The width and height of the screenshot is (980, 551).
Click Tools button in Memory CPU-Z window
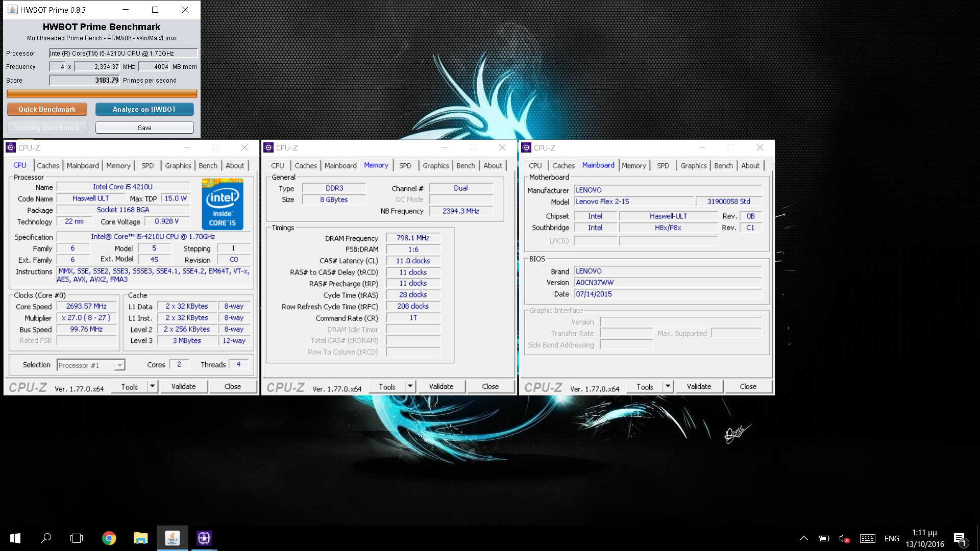tap(387, 387)
